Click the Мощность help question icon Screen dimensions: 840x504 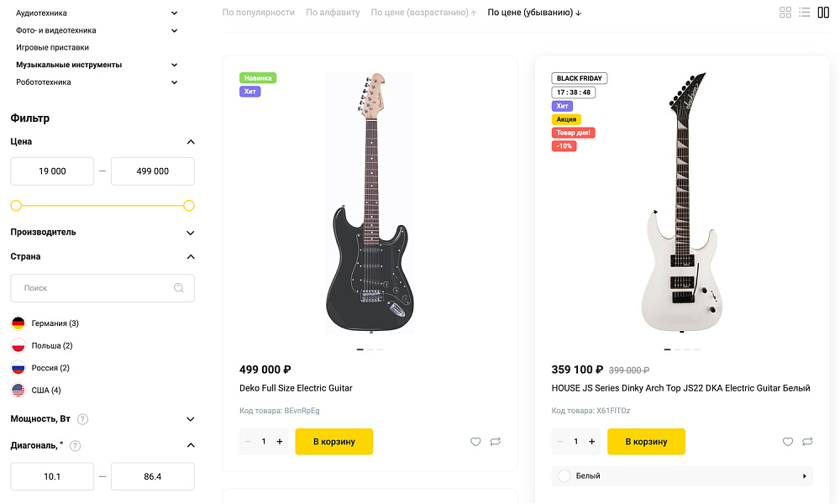tap(83, 419)
